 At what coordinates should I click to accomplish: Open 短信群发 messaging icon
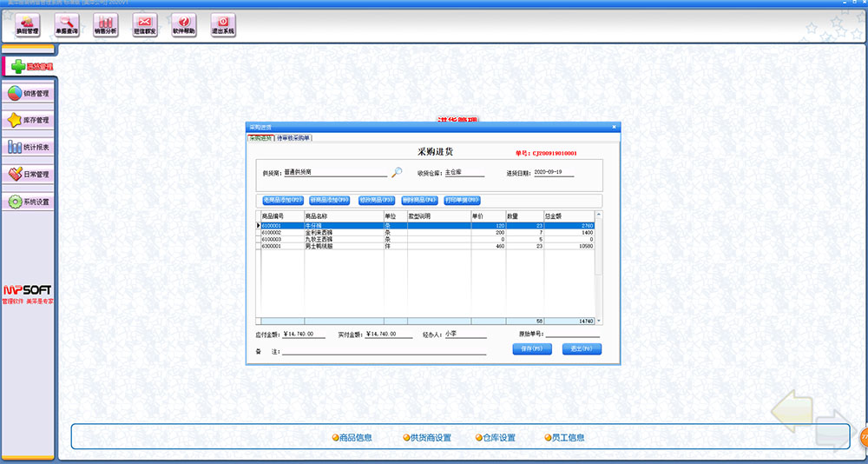(144, 24)
